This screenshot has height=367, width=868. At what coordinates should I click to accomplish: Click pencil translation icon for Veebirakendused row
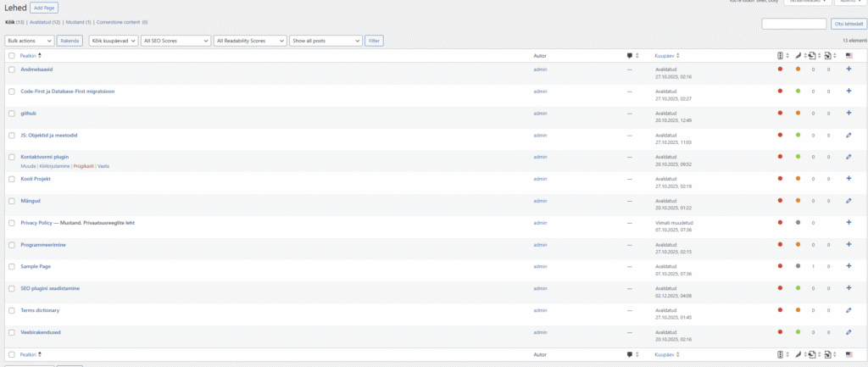click(x=849, y=331)
